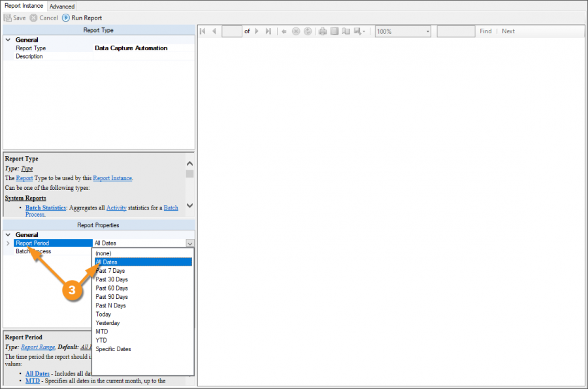Image resolution: width=588 pixels, height=389 pixels.
Task: Select the Report Period property label
Action: [x=53, y=243]
